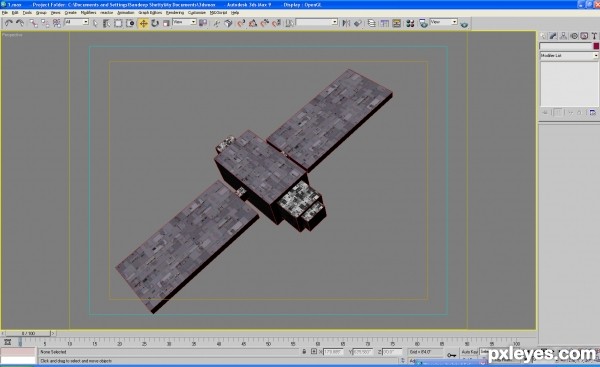Switch to the Hierarchy command panel tab
Image resolution: width=600 pixels, height=367 pixels.
click(563, 36)
